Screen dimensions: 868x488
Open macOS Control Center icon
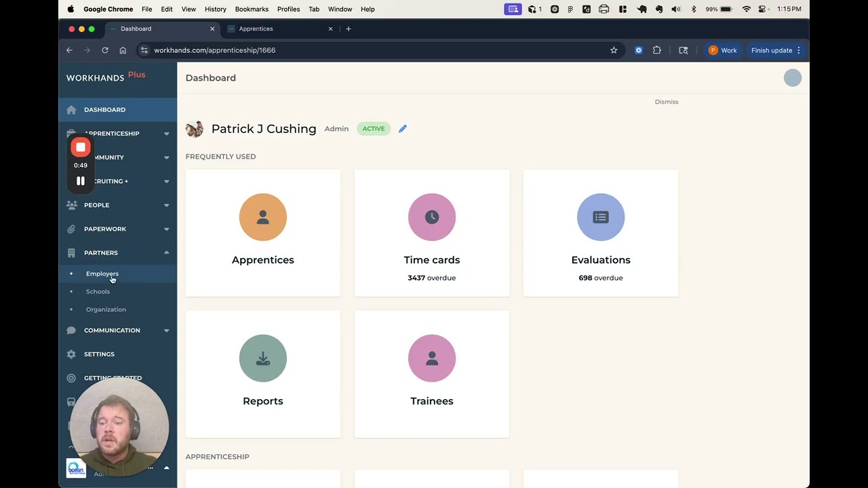(762, 9)
